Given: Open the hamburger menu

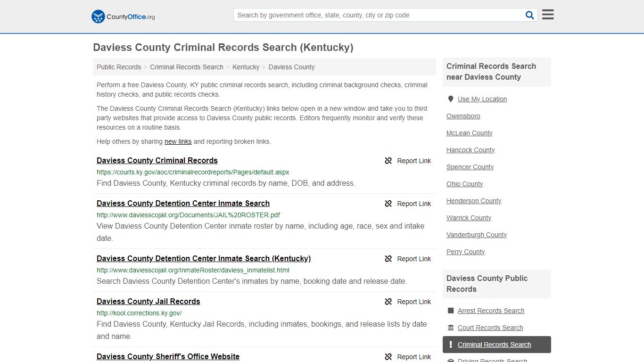Looking at the screenshot, I should (x=548, y=15).
